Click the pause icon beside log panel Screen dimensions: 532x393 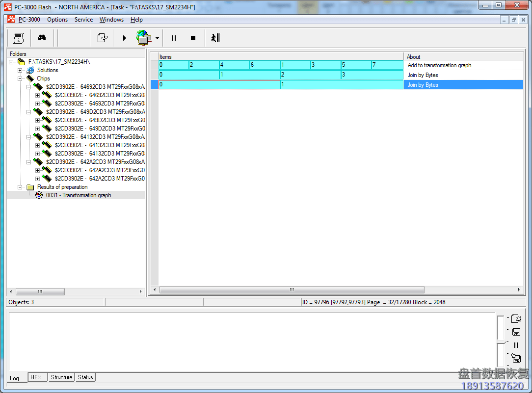516,345
